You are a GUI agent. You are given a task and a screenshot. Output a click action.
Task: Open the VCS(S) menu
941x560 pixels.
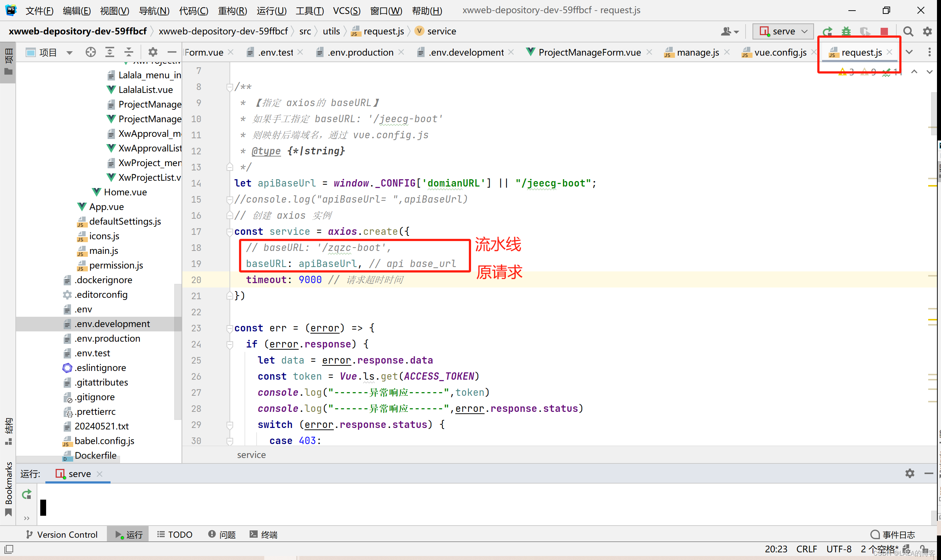[x=347, y=11]
